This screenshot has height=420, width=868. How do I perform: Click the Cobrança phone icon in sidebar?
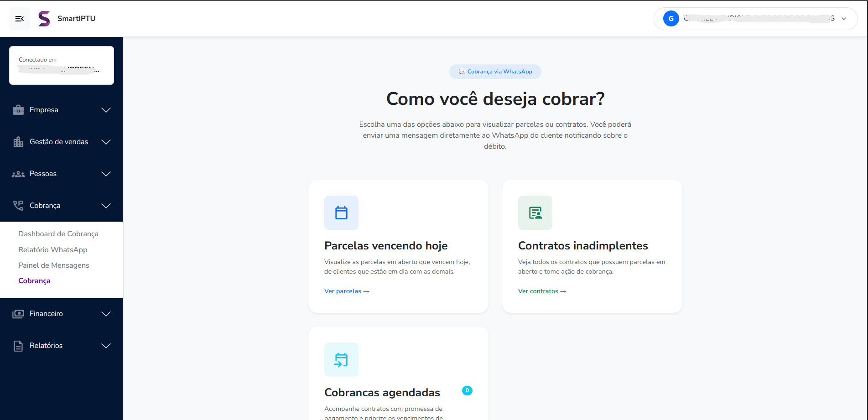pos(18,206)
